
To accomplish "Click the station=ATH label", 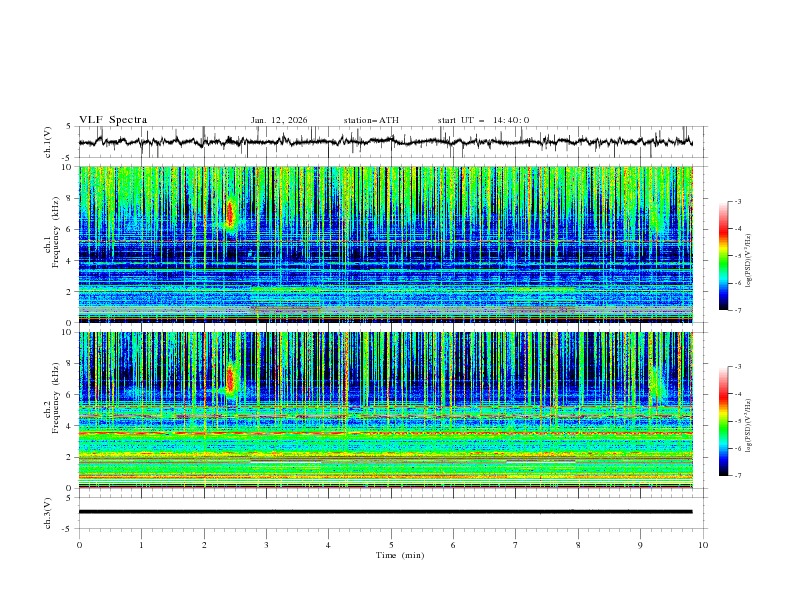I will 371,120.
